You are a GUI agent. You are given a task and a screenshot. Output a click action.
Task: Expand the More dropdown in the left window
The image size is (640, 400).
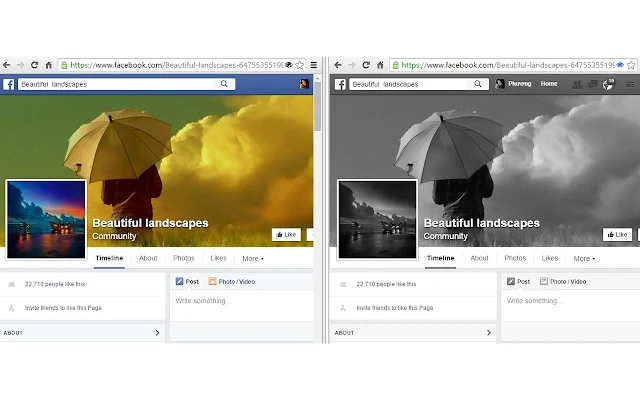point(253,258)
